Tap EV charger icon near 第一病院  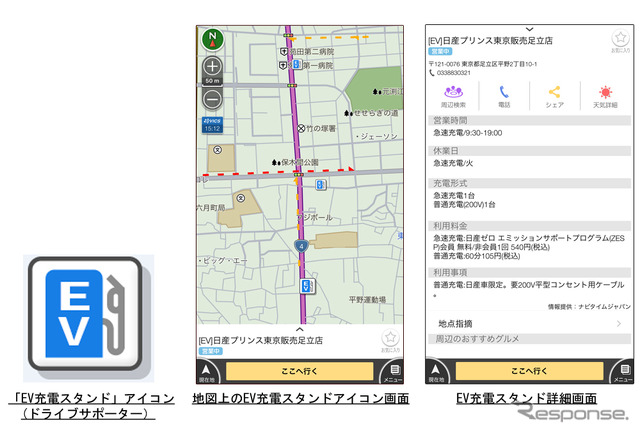[x=297, y=64]
